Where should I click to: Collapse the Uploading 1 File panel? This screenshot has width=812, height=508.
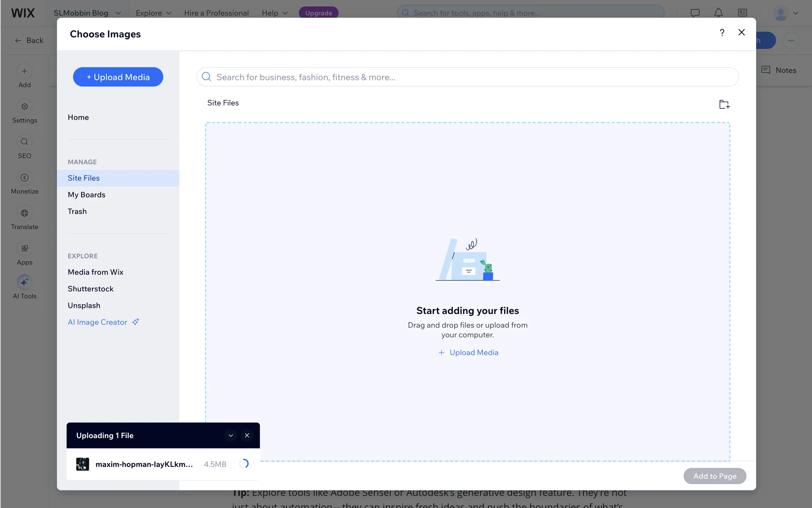tap(231, 436)
